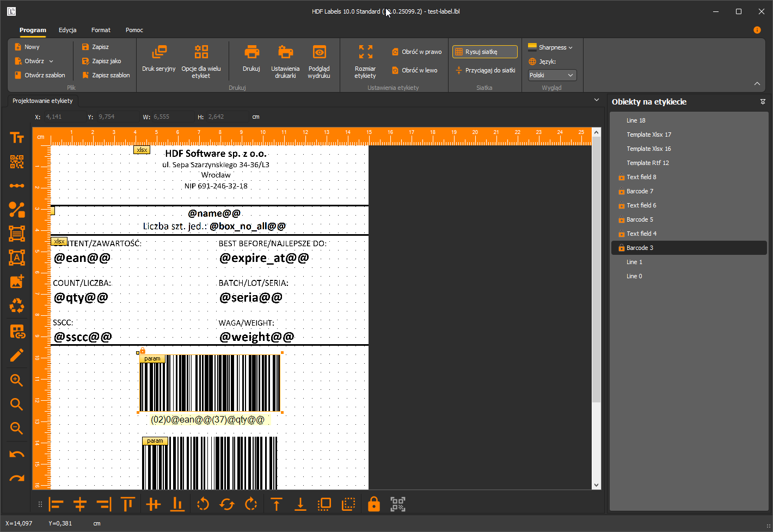This screenshot has height=532, width=773.
Task: Open the Format ribbon tab
Action: [101, 30]
